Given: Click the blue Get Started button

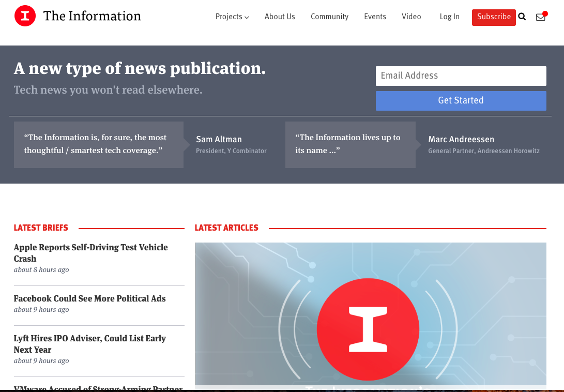Looking at the screenshot, I should point(461,101).
